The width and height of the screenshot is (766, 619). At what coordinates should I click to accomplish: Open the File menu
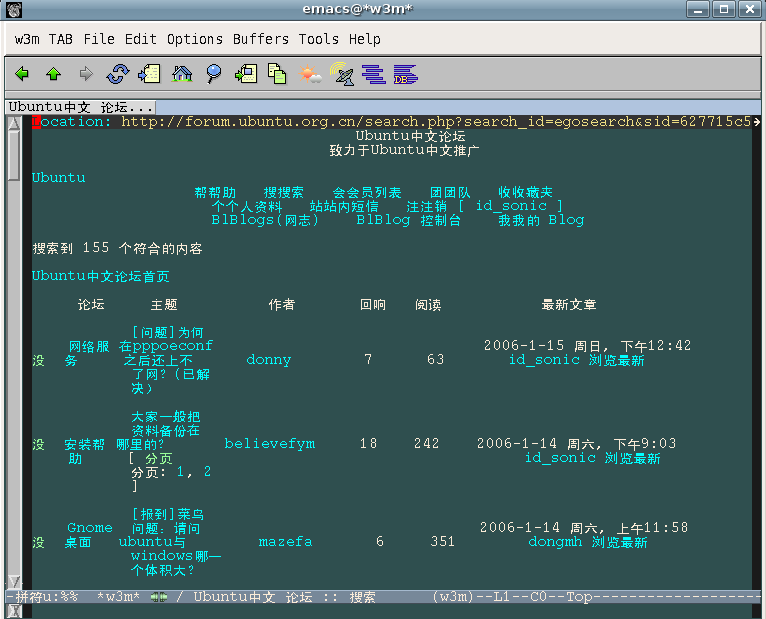click(x=99, y=39)
